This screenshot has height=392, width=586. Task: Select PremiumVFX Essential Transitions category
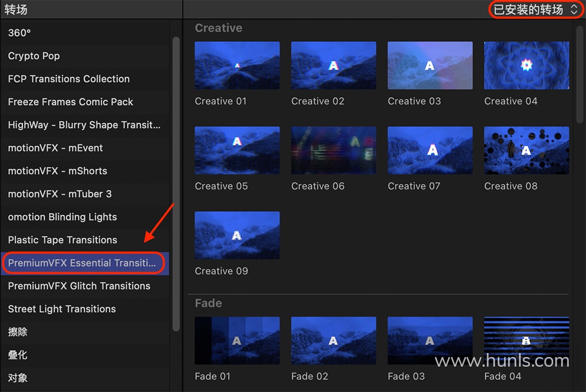[x=85, y=263]
